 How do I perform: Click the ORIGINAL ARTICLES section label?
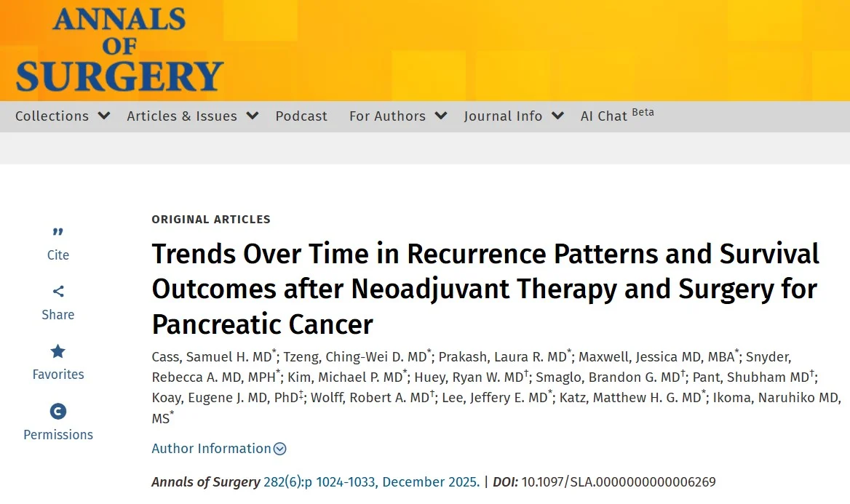point(210,219)
